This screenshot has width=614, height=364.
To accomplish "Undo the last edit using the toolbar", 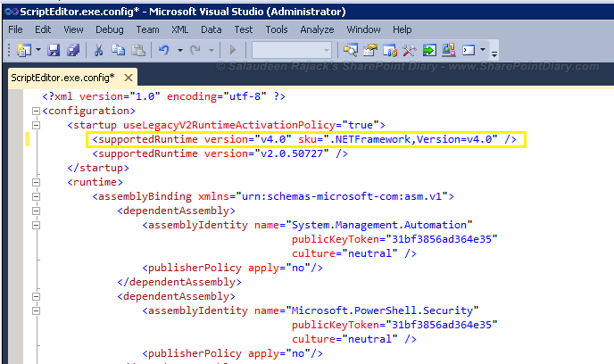I will (163, 50).
